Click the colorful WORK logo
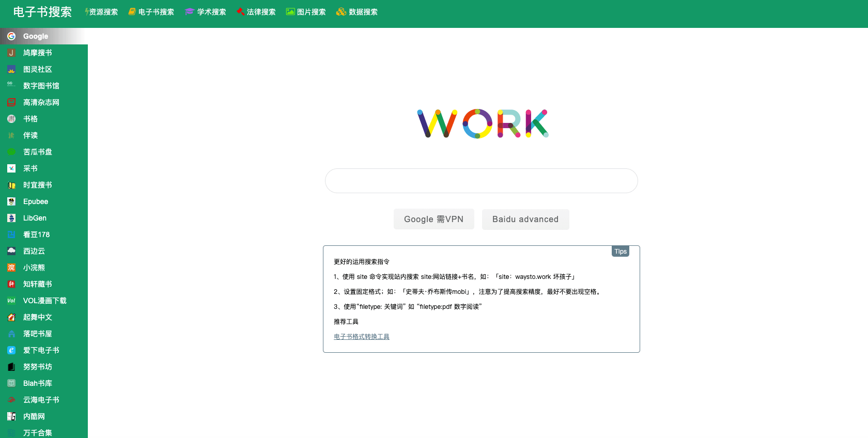868x438 pixels. (483, 123)
